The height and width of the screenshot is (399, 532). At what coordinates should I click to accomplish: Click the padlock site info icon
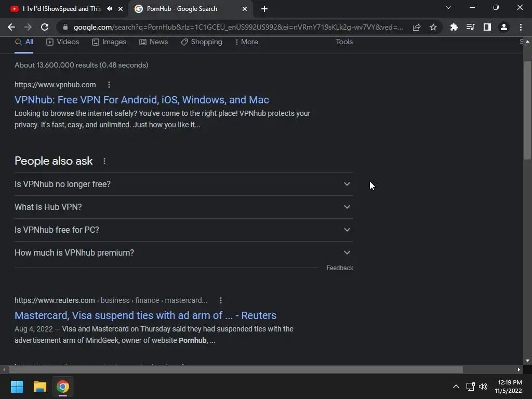tap(65, 27)
